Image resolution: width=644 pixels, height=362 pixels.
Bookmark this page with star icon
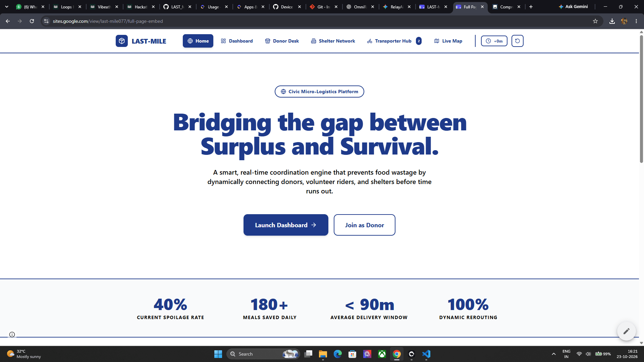point(595,21)
